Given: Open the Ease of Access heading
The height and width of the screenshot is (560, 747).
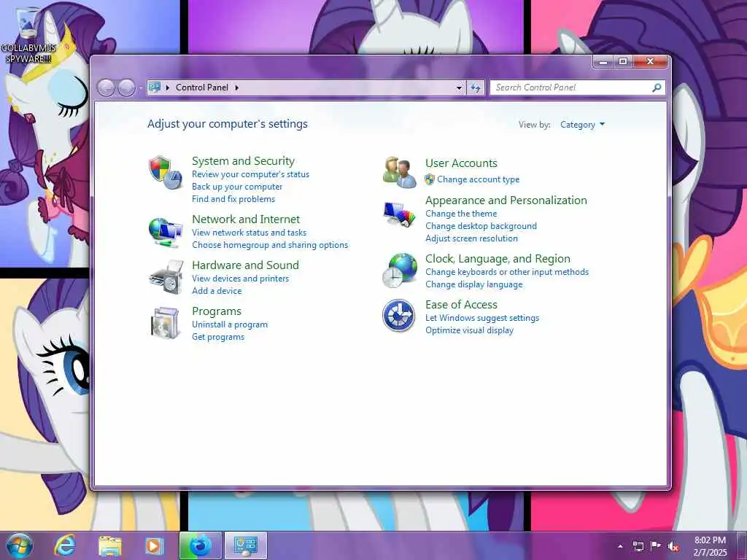Looking at the screenshot, I should click(461, 304).
